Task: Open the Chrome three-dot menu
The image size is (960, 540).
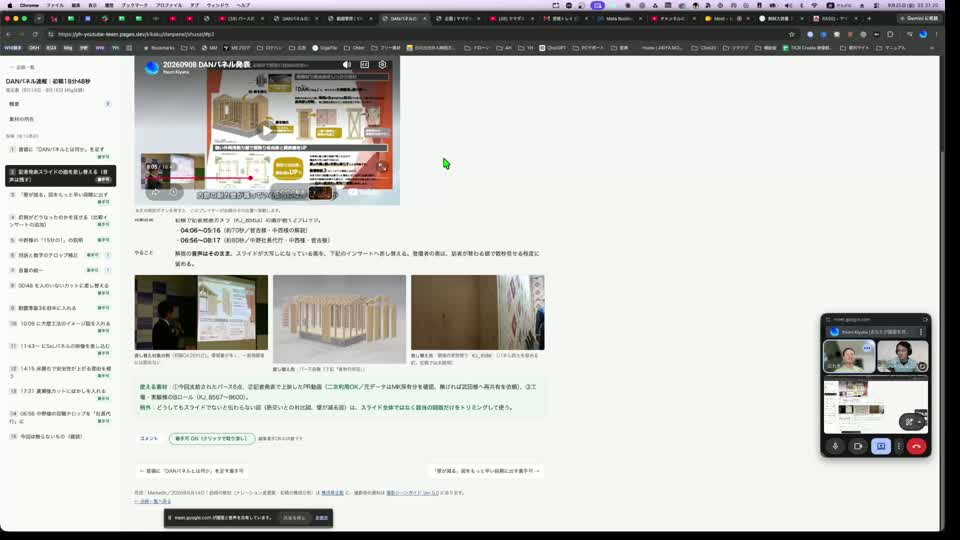Action: coord(936,34)
